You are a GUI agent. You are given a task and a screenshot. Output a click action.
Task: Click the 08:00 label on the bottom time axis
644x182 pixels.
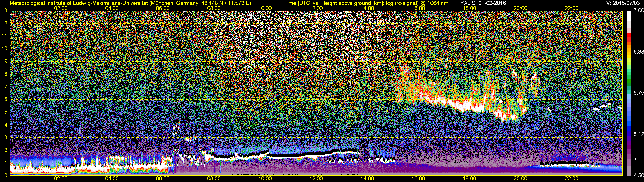[x=214, y=179]
